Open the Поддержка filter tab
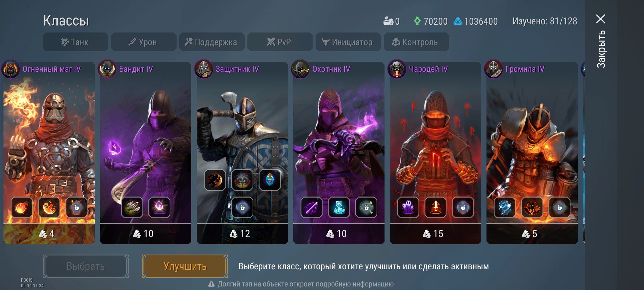The image size is (644, 290). tap(212, 42)
